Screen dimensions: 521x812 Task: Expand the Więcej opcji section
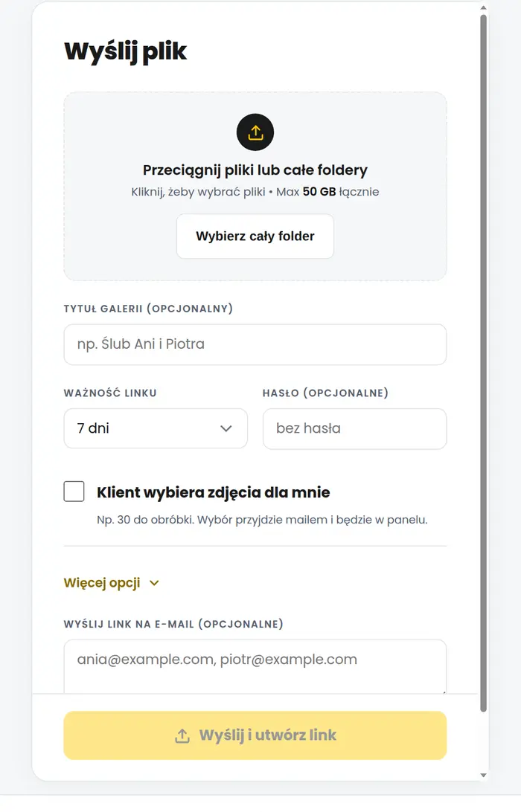(x=111, y=583)
